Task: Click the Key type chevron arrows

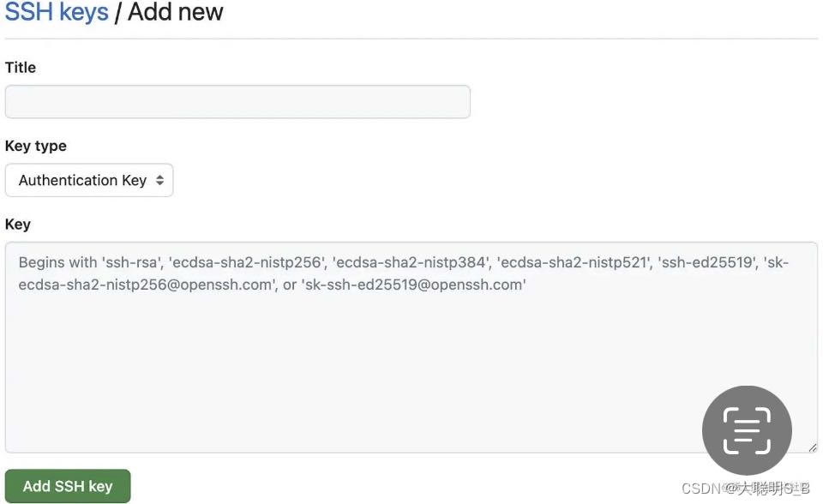Action: (159, 180)
